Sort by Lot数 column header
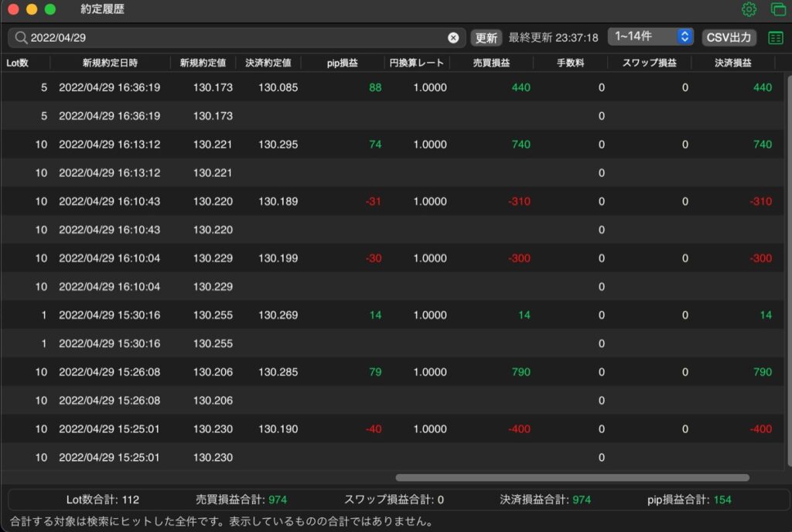792x532 pixels. point(17,63)
